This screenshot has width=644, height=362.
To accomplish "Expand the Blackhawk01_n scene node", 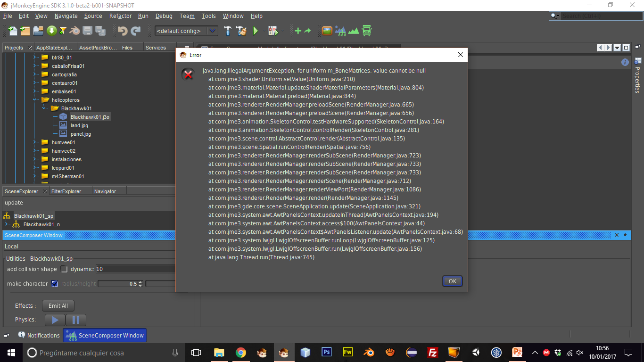I will [x=7, y=224].
